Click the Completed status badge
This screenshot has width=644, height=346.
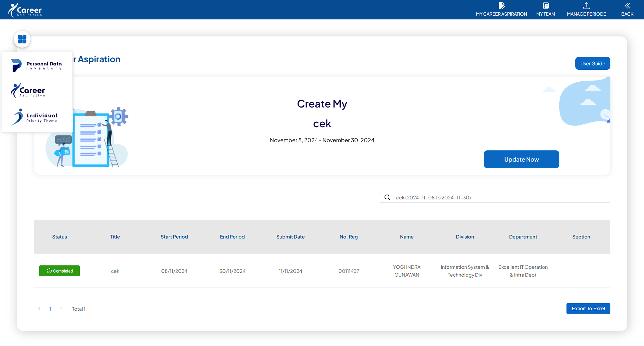click(60, 271)
